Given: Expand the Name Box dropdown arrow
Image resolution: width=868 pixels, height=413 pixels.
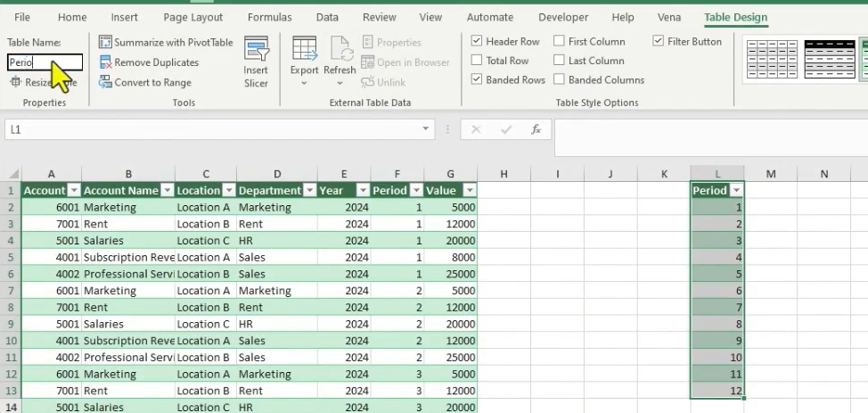Looking at the screenshot, I should click(426, 129).
